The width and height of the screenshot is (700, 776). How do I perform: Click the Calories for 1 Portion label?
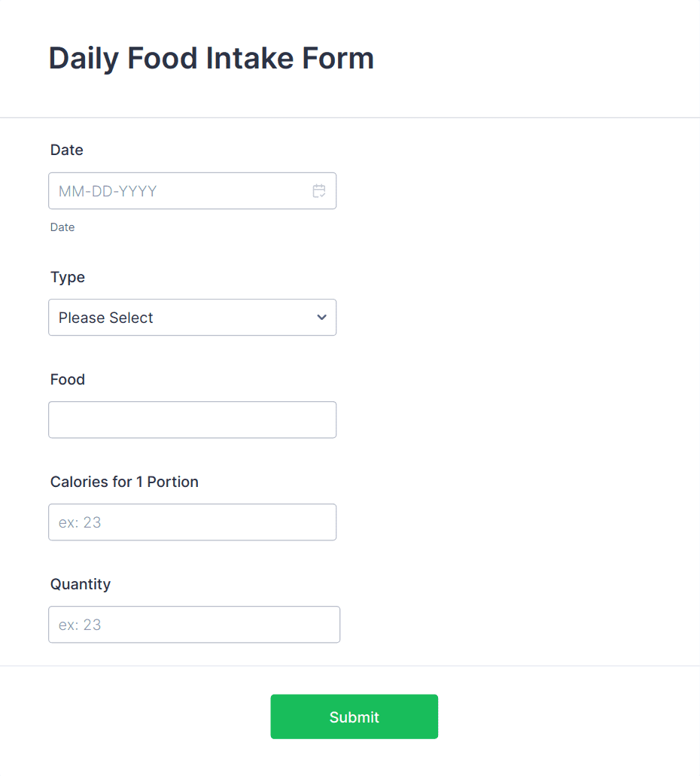point(124,482)
